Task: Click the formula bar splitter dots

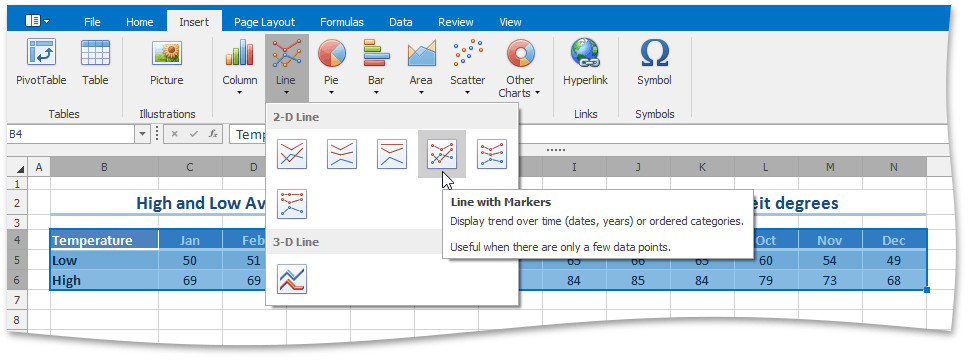Action: coord(556,150)
